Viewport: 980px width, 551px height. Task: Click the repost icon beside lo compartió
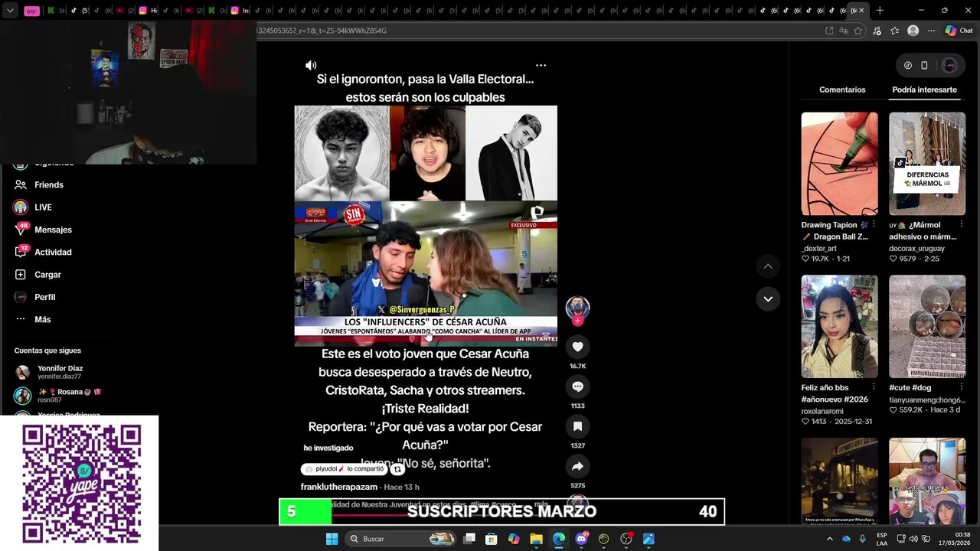click(397, 469)
